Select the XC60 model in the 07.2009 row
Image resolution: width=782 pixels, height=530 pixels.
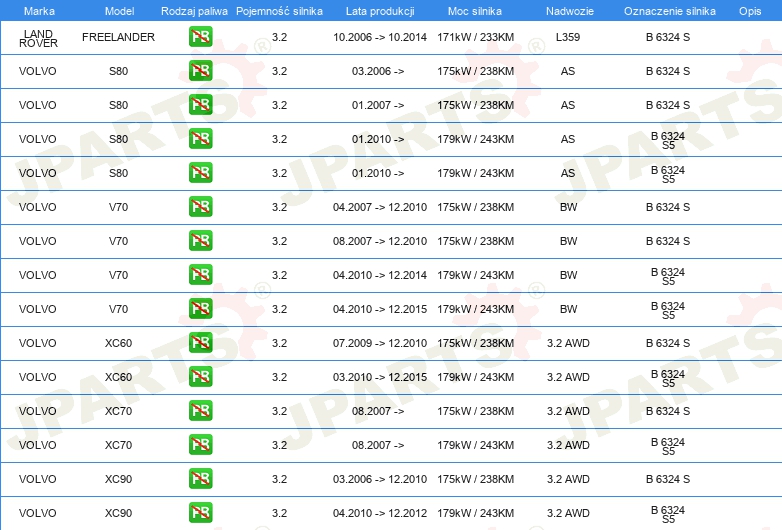119,343
